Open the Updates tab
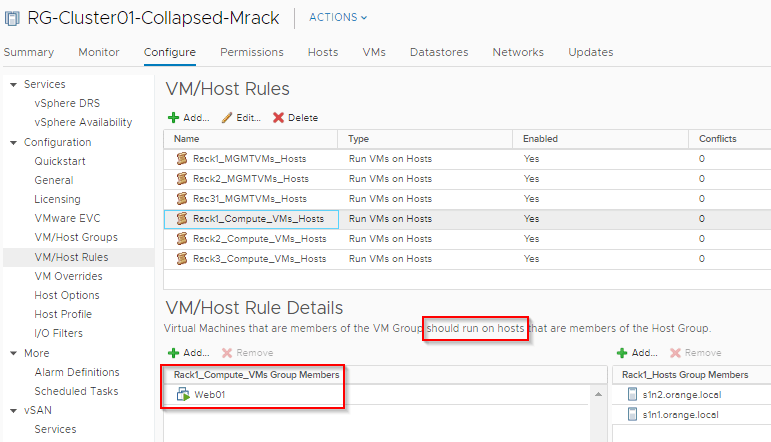Screen dimensions: 771x442 (591, 52)
